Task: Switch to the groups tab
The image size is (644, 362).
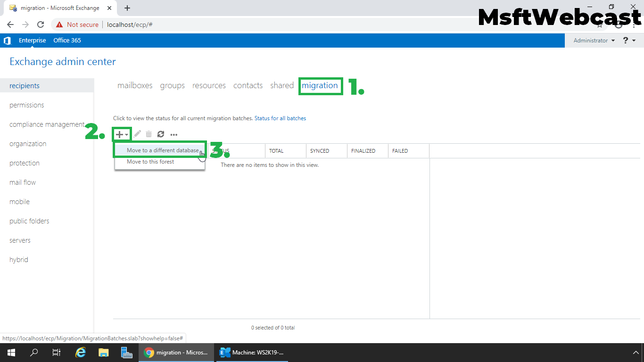Action: [x=172, y=85]
